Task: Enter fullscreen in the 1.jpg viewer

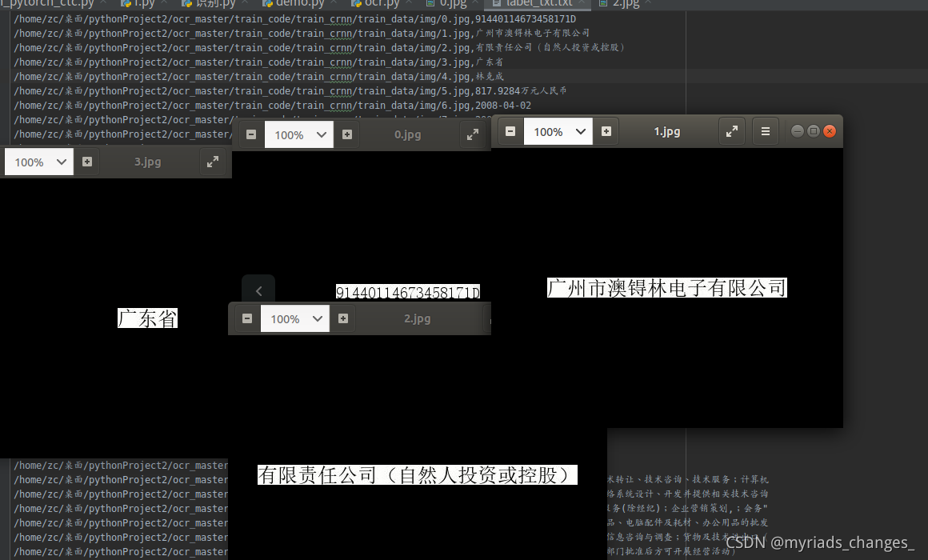Action: pyautogui.click(x=732, y=131)
